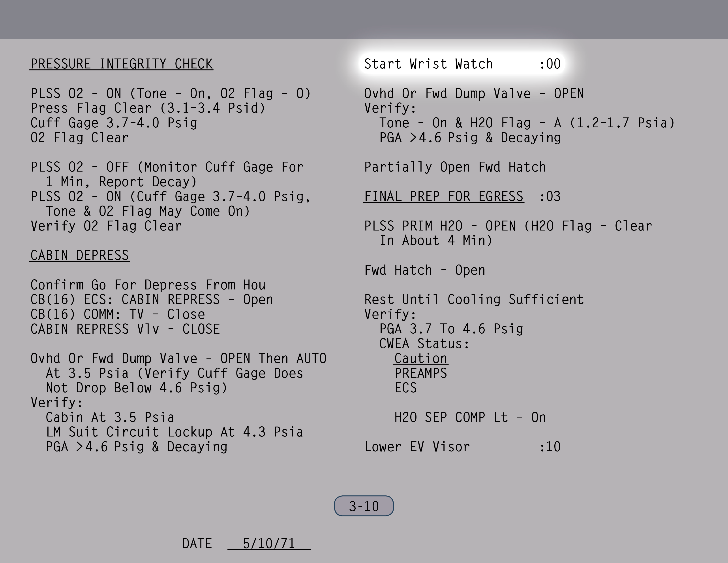Select the Partially Open Fwd Hatch step
The width and height of the screenshot is (728, 563).
(x=455, y=167)
